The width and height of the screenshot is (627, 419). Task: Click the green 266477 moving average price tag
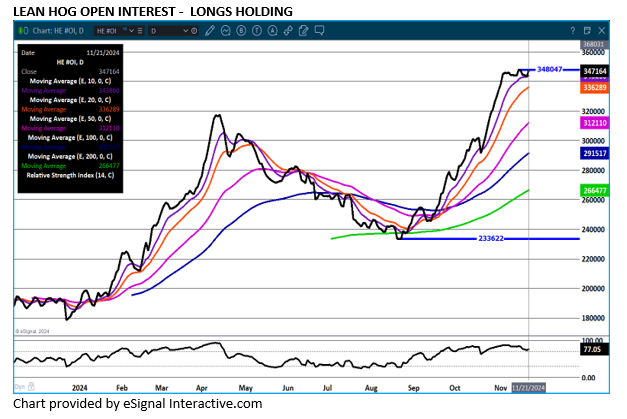(x=594, y=189)
